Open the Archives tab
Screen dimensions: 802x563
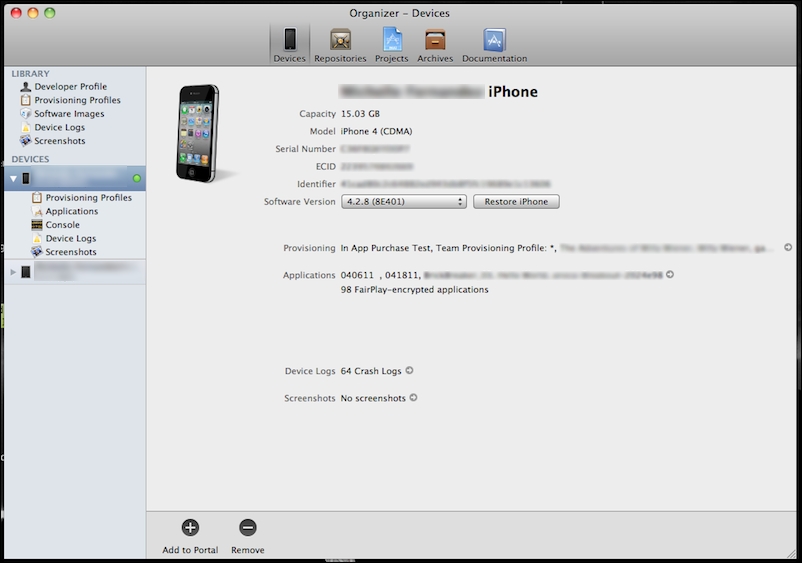435,46
